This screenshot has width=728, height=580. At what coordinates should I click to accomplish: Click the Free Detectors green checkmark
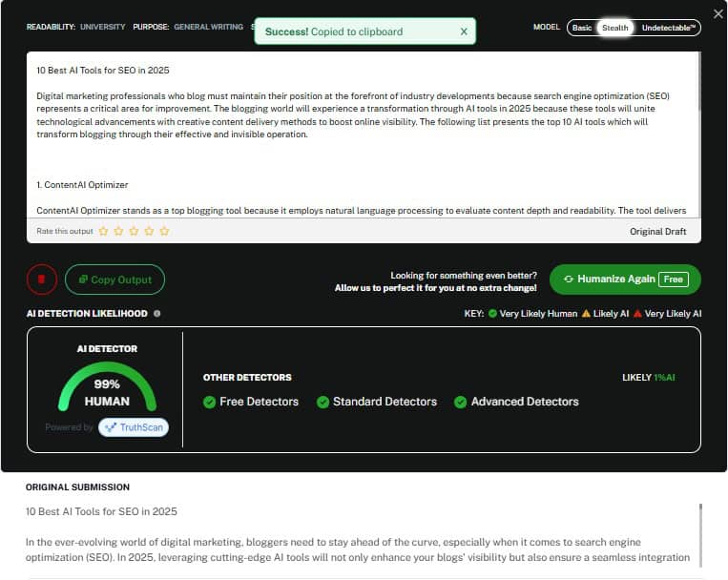209,402
